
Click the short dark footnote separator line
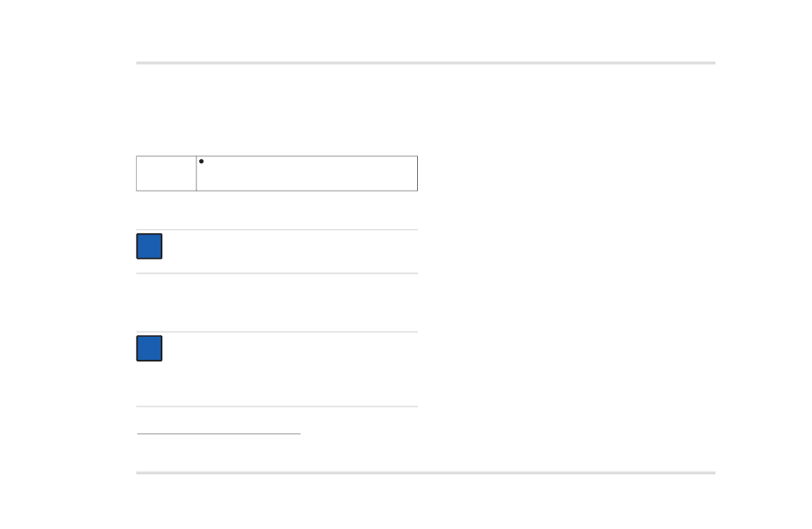tap(219, 434)
